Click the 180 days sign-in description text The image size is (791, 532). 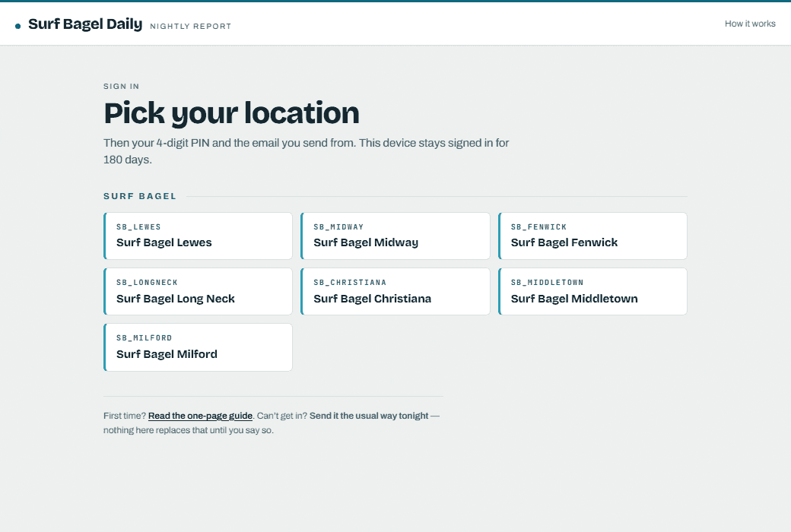coord(307,151)
